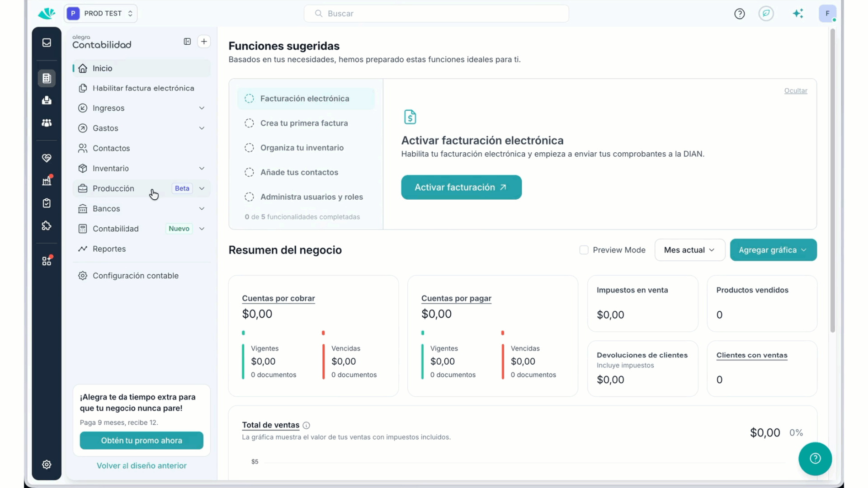Click the handshake heart icon in rail

47,158
